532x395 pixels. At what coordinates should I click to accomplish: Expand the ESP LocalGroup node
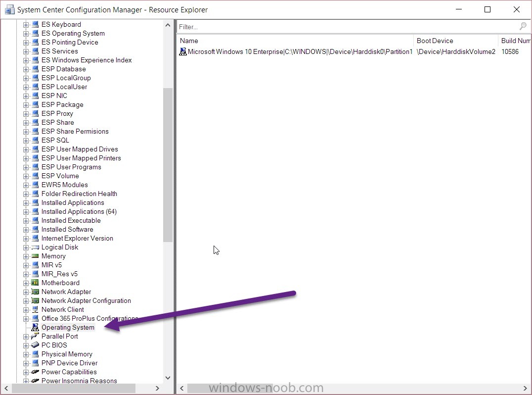click(x=26, y=78)
